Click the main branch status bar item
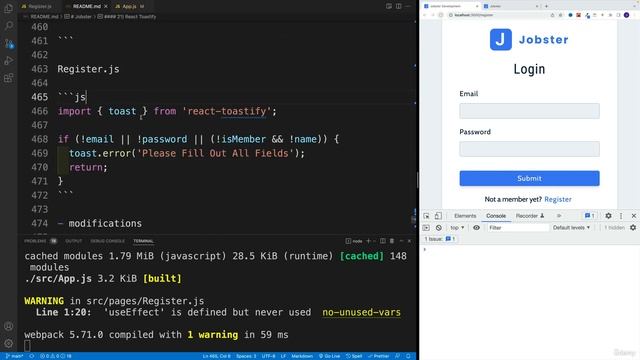The image size is (640, 360). point(15,356)
